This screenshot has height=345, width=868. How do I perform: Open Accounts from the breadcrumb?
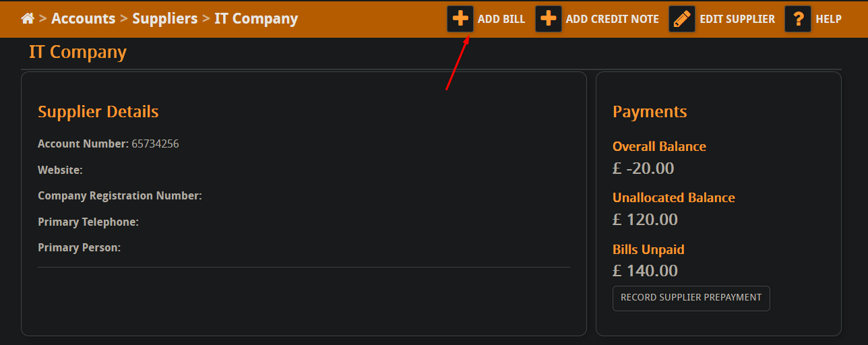(83, 19)
